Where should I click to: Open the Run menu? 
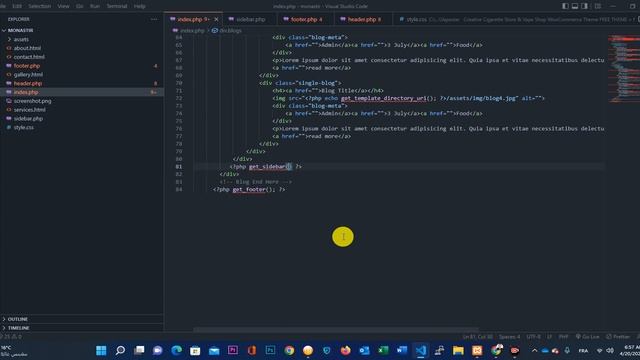(x=95, y=6)
